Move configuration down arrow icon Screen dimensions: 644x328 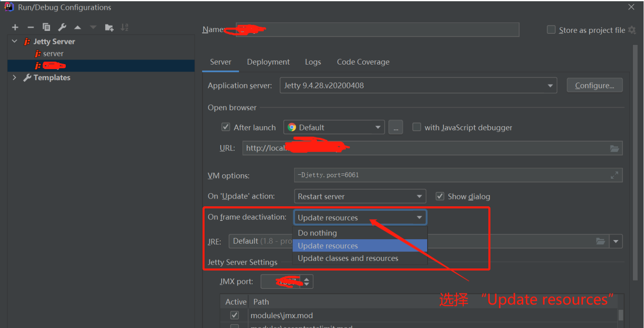tap(93, 28)
